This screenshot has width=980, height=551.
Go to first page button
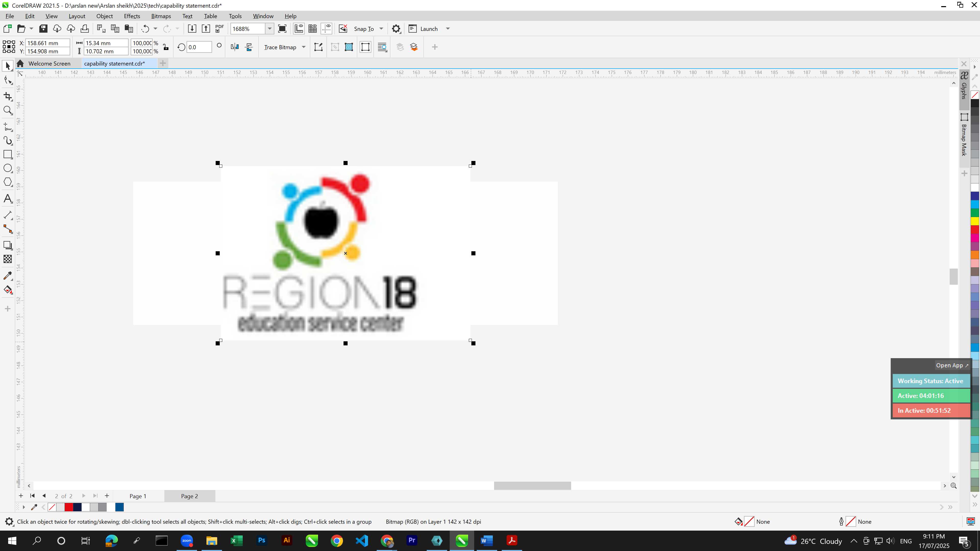[32, 496]
